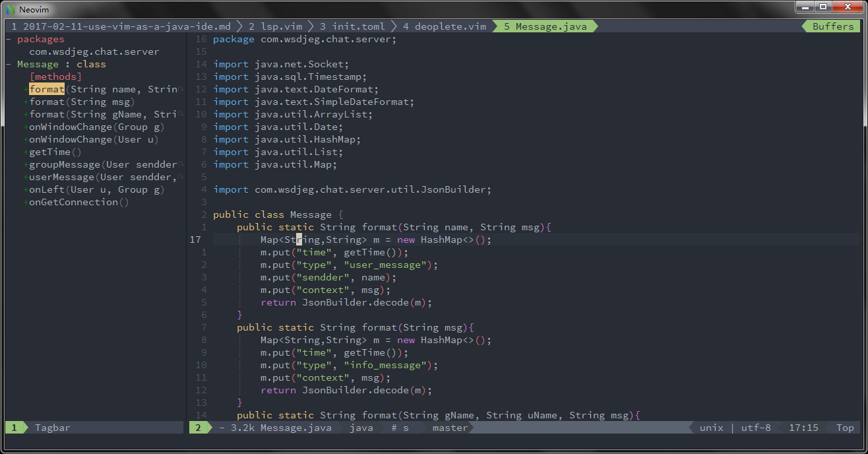The image size is (868, 454).
Task: Jump to format(String msg) in Tagbar
Action: [x=82, y=102]
